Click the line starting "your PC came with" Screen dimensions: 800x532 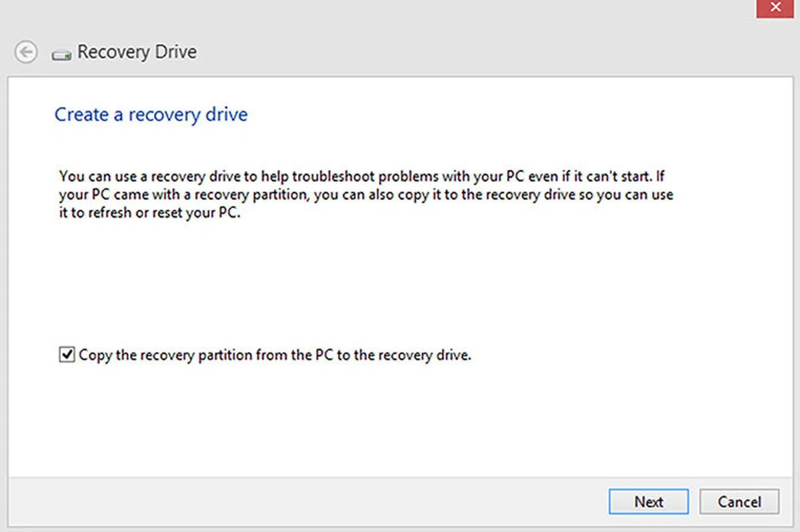click(366, 195)
